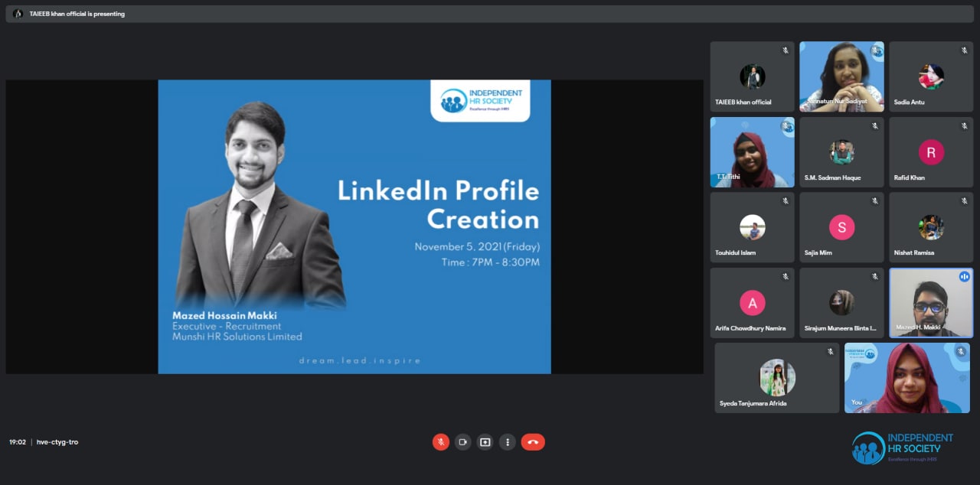Select Arifa Chowdhury Namira participant tile
This screenshot has height=485, width=980.
(x=753, y=303)
